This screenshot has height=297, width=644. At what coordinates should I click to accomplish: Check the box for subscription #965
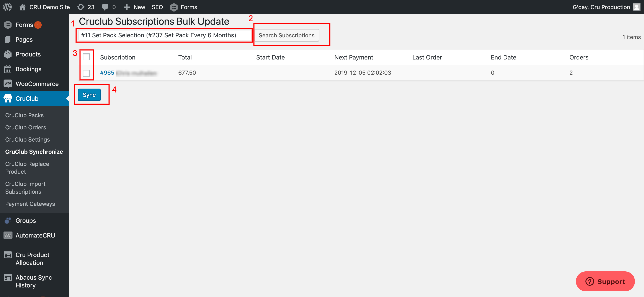coord(86,73)
